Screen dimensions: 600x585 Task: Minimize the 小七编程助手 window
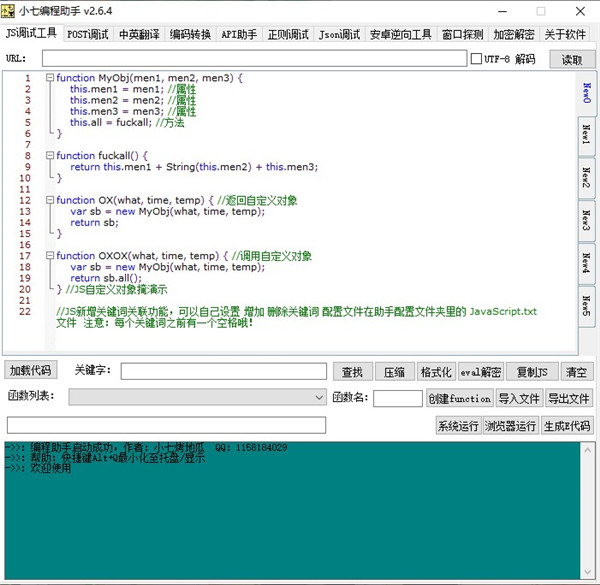(502, 11)
